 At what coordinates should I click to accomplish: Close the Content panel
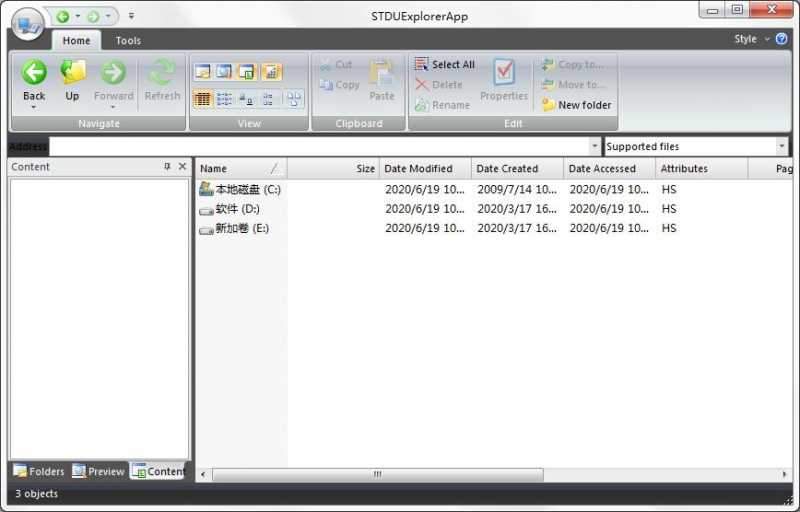[x=182, y=166]
